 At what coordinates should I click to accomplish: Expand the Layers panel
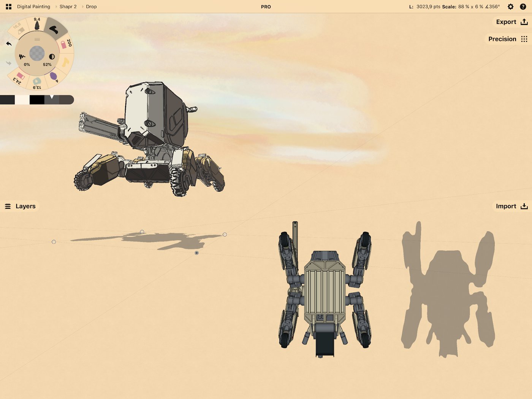click(20, 206)
